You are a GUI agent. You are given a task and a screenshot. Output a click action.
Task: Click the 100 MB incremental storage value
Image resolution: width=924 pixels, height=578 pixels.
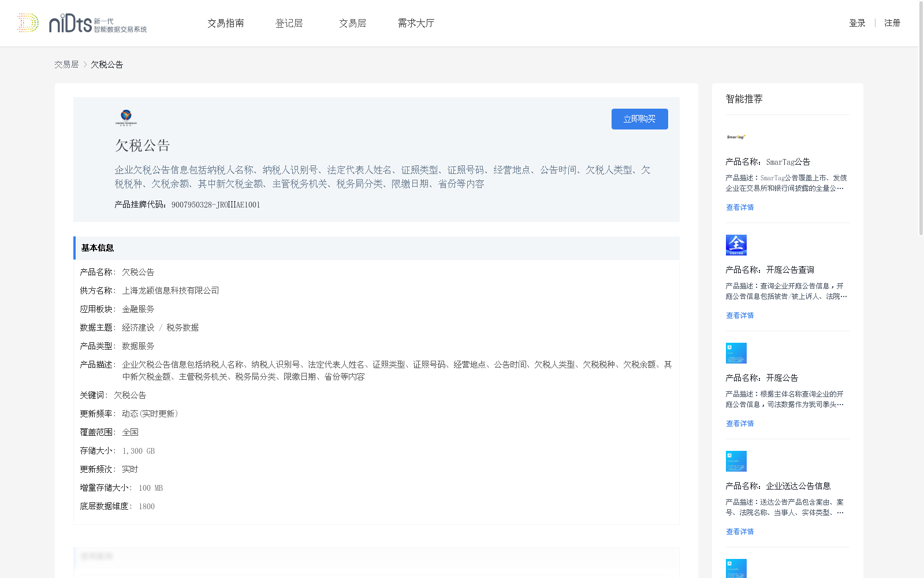pos(151,488)
